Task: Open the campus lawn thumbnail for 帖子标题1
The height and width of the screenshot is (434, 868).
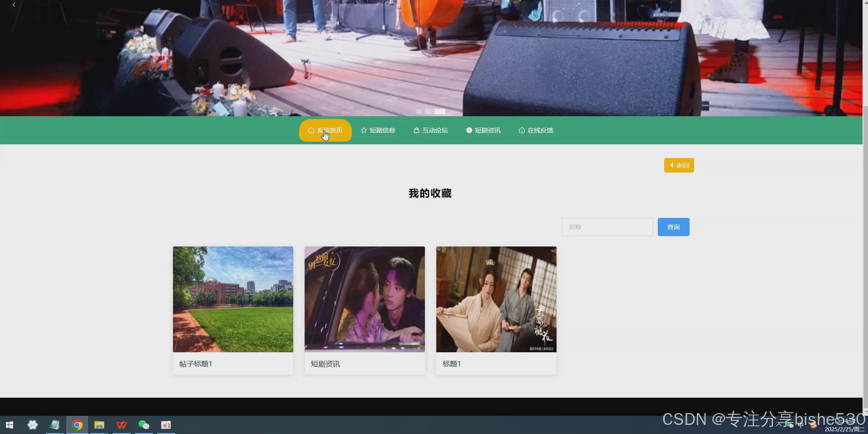Action: (x=233, y=299)
